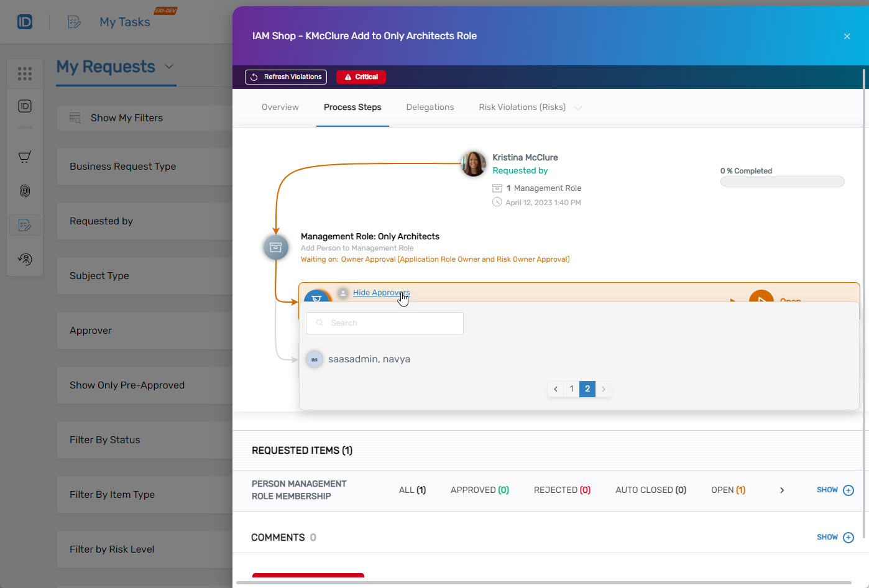
Task: Go to page 1 of approvers
Action: tap(571, 389)
